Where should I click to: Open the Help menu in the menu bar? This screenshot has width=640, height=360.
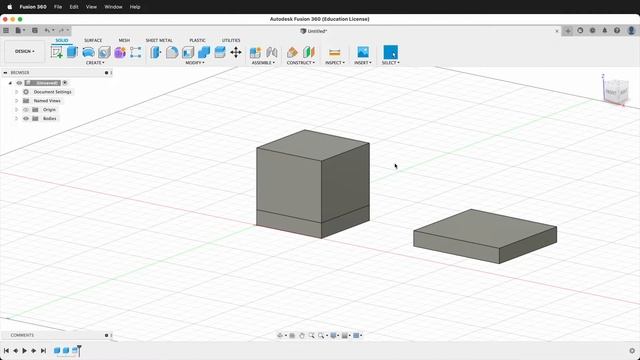click(x=135, y=7)
